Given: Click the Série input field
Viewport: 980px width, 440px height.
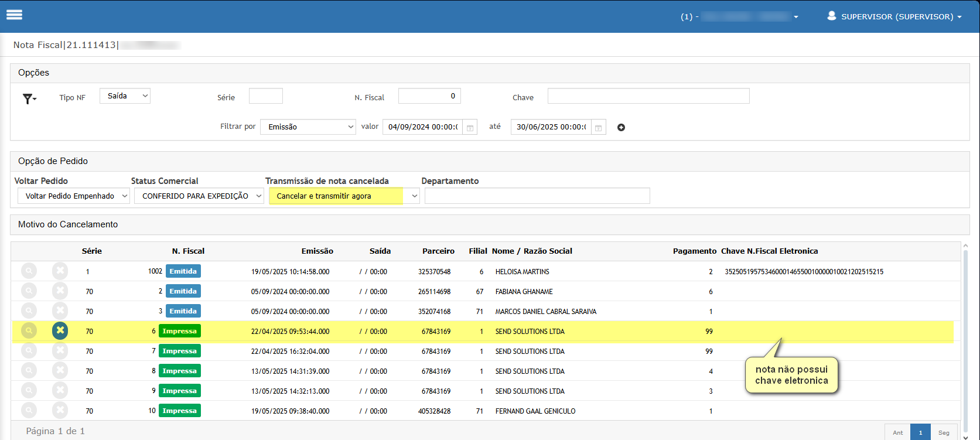Looking at the screenshot, I should point(266,96).
